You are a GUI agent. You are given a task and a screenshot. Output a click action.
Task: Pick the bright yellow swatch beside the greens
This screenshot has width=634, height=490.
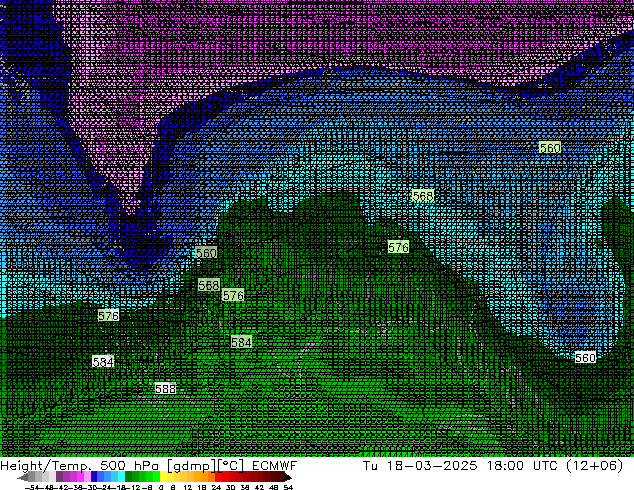coord(163,476)
